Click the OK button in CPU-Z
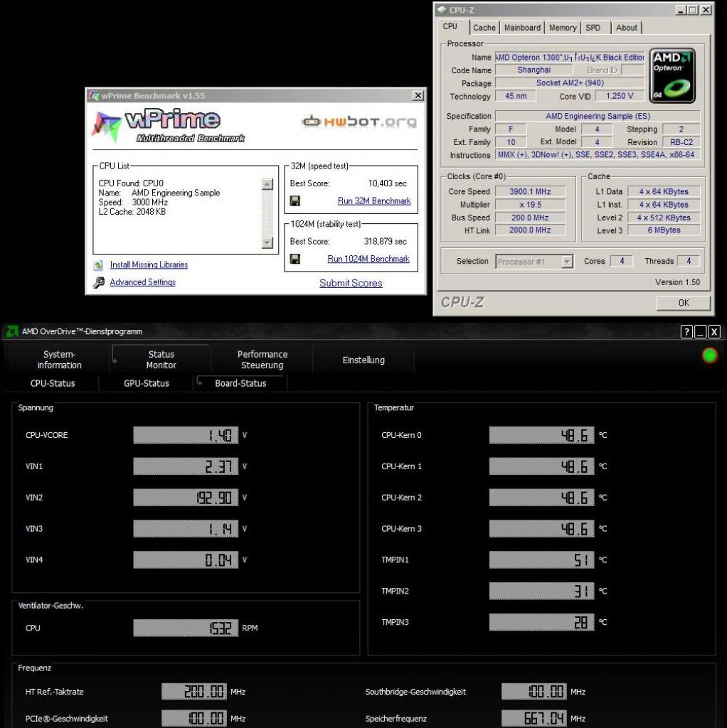 [x=684, y=303]
